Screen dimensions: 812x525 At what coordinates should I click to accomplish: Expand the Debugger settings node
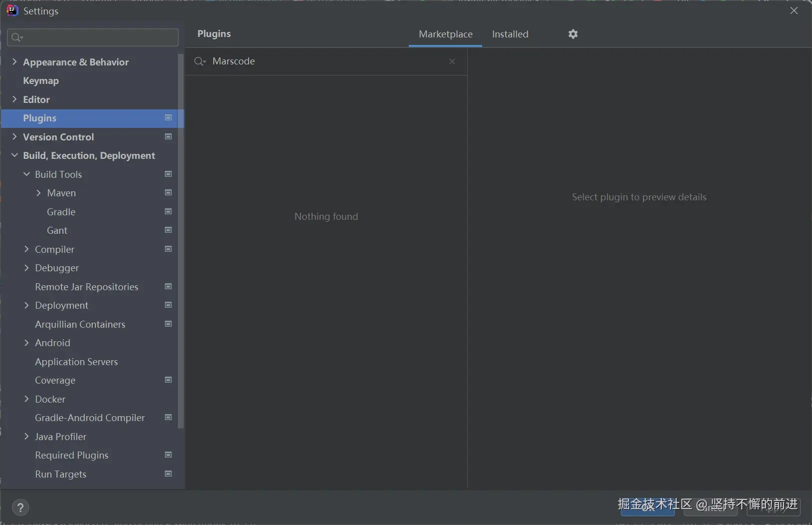click(x=26, y=268)
